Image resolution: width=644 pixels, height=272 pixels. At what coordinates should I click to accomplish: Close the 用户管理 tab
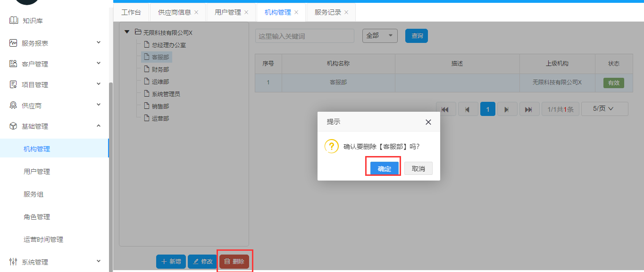point(246,12)
